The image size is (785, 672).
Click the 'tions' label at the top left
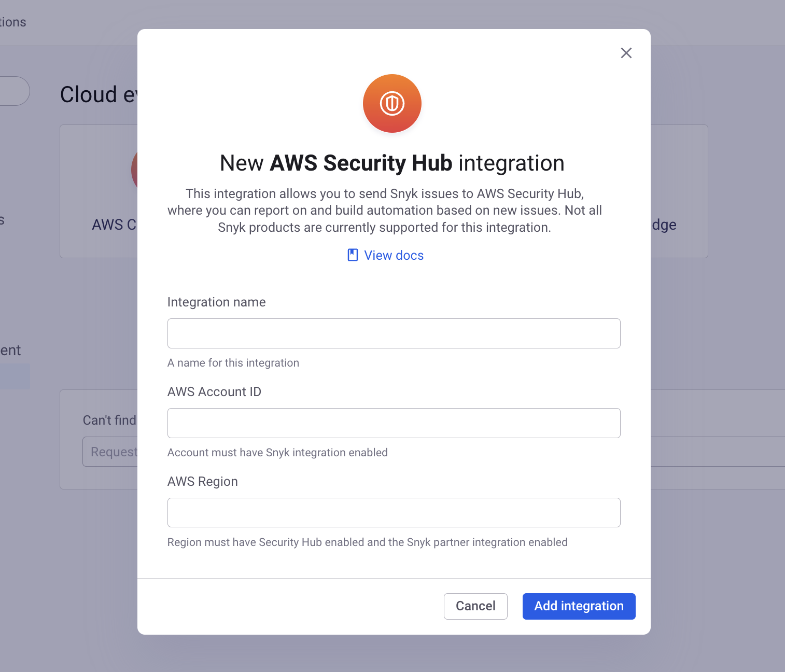coord(13,22)
